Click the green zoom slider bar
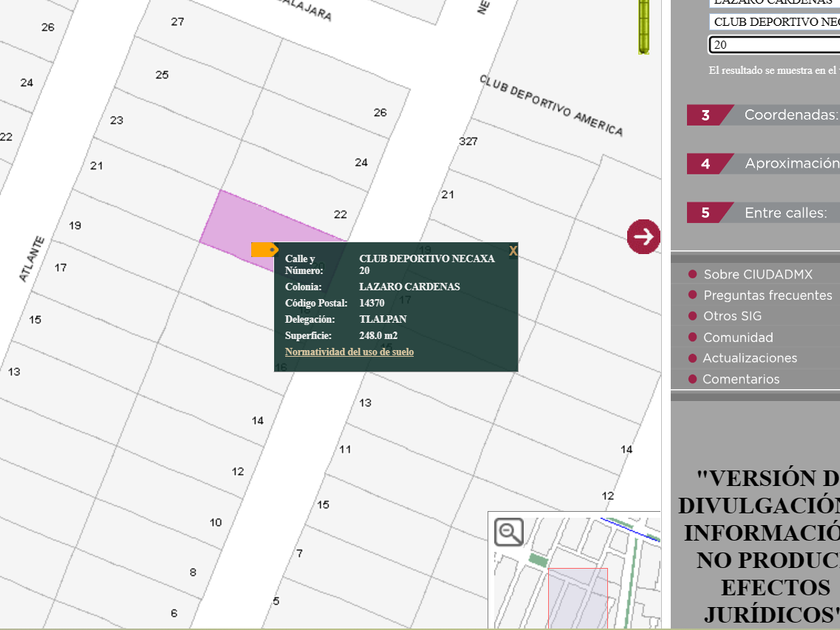 pyautogui.click(x=644, y=26)
